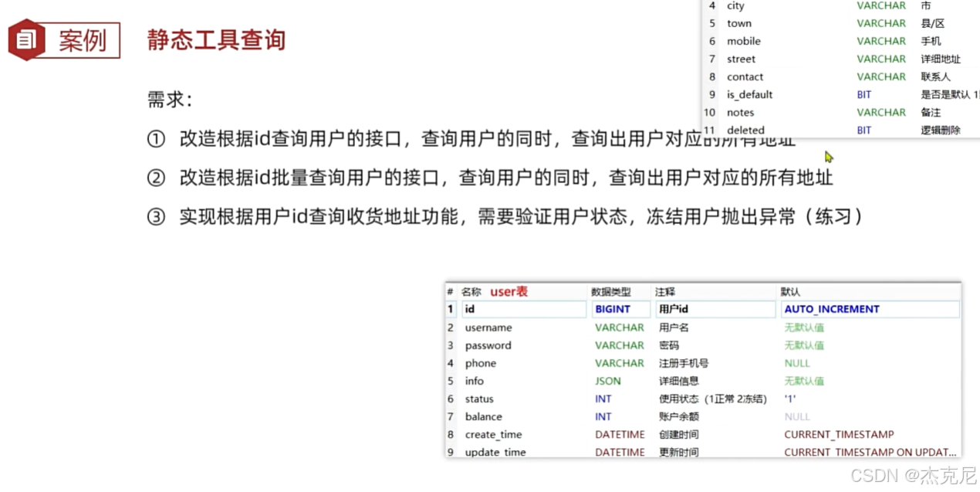Viewport: 980px width, 492px height.
Task: Select the create_time row in the user table
Action: click(x=703, y=434)
